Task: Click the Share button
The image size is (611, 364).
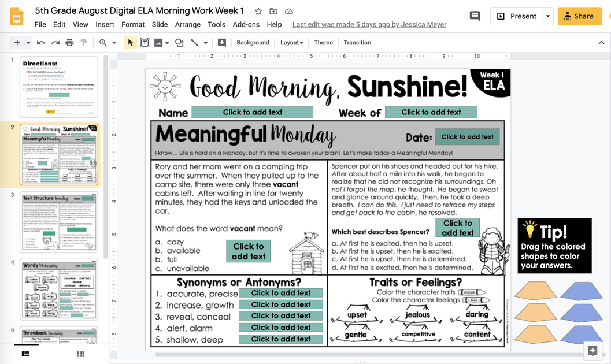Action: pyautogui.click(x=579, y=17)
